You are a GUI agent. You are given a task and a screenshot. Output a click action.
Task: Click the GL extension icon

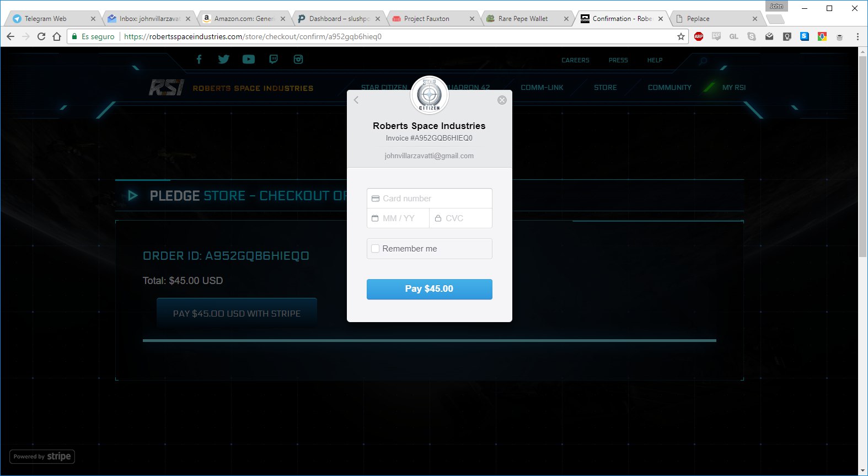tap(734, 36)
